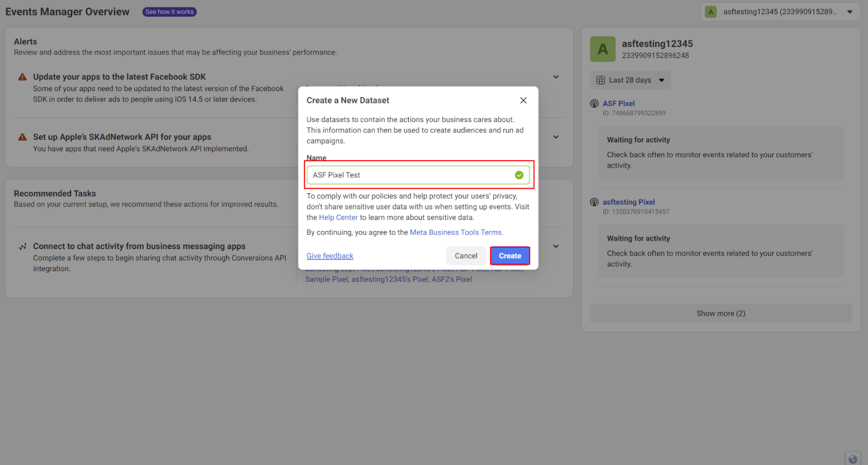Screen dimensions: 868x465
Task: Click the calendar icon beside Last 28 days
Action: click(601, 80)
